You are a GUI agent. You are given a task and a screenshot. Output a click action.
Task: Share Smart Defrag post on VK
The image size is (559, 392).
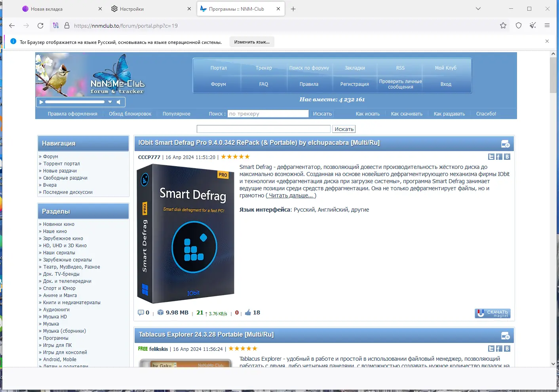[x=507, y=157]
